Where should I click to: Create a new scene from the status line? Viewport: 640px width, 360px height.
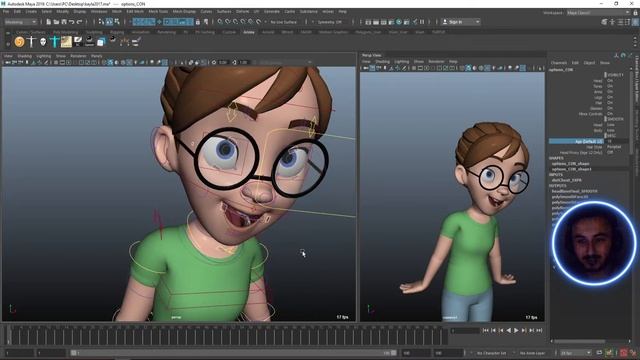coord(49,22)
